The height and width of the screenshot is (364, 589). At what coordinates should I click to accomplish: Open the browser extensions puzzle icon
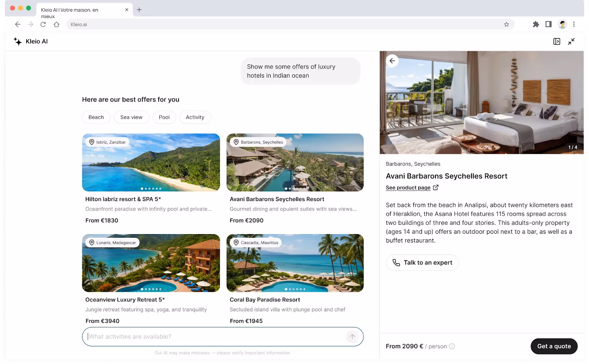tap(536, 24)
